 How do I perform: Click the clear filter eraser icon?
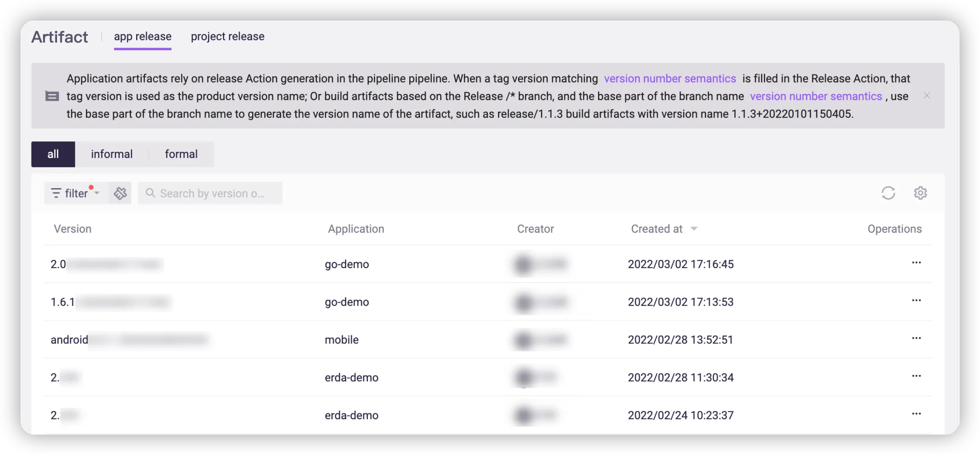(120, 193)
